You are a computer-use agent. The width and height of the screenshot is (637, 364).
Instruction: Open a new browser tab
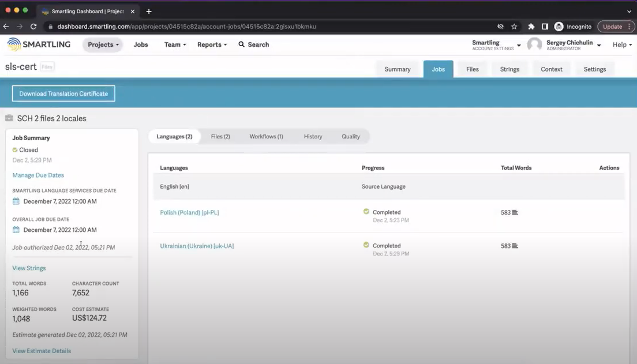point(149,12)
